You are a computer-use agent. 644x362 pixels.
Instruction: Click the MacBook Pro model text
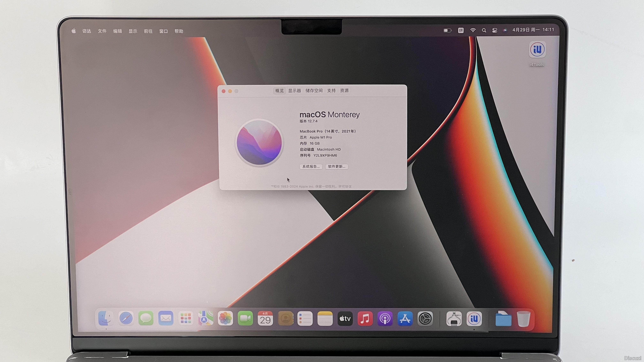coord(328,131)
